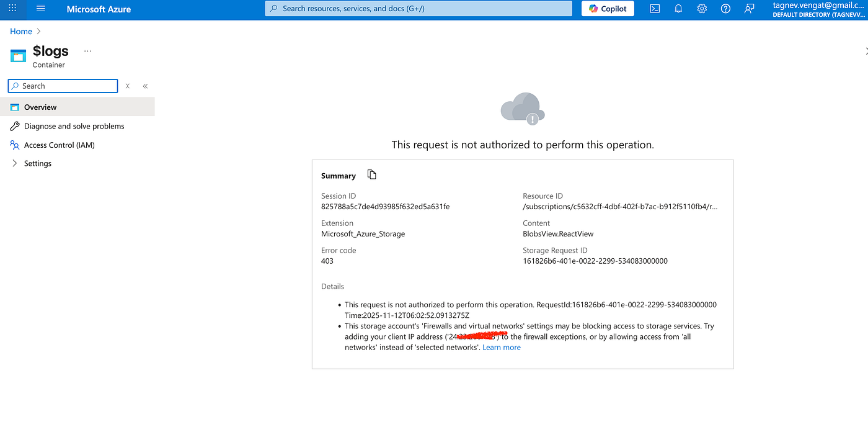Screen dimensions: 868x432
Task: Click the cloud warning icon
Action: click(523, 109)
